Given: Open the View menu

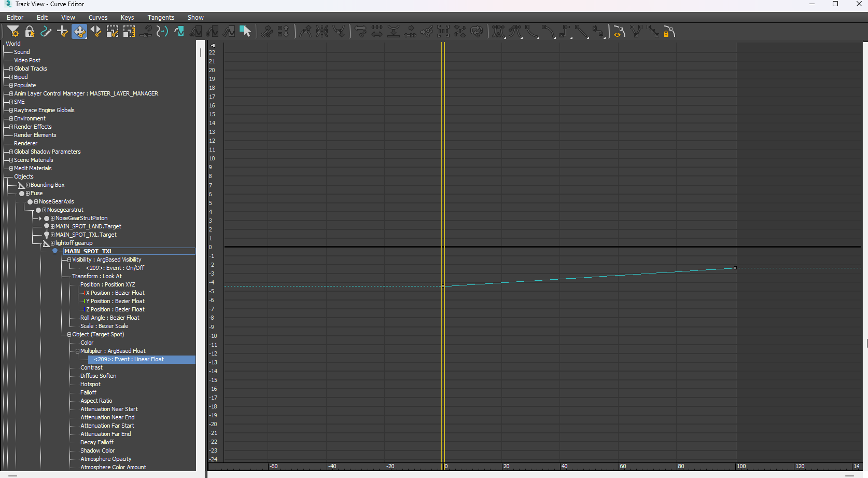Looking at the screenshot, I should point(68,17).
